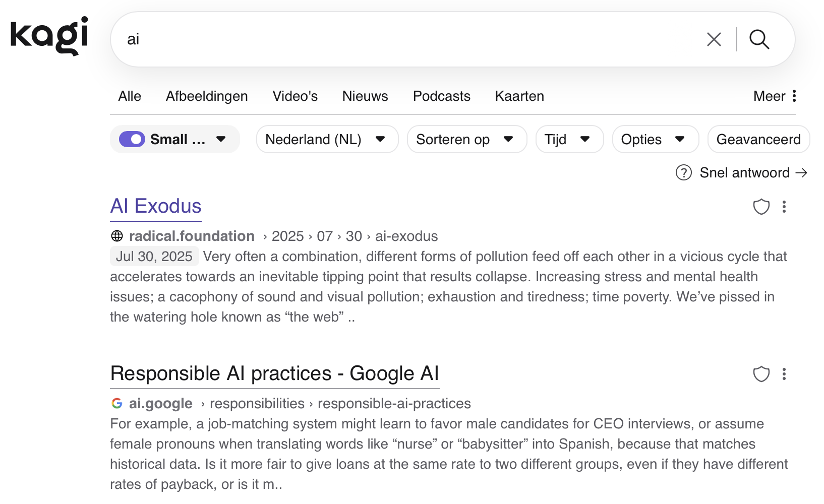Open the AI Exodus result link

click(156, 206)
